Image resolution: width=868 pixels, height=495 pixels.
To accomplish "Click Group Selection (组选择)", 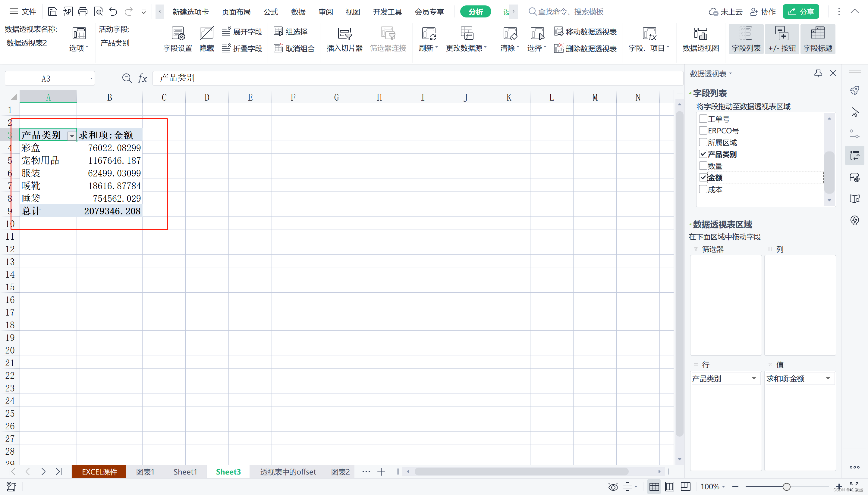I will tap(291, 32).
